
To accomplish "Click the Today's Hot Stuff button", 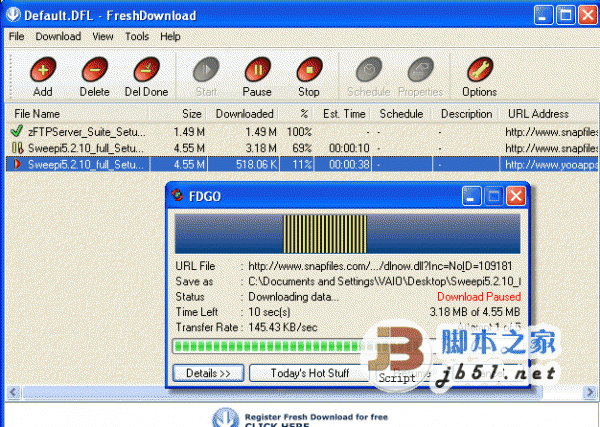I will [310, 373].
